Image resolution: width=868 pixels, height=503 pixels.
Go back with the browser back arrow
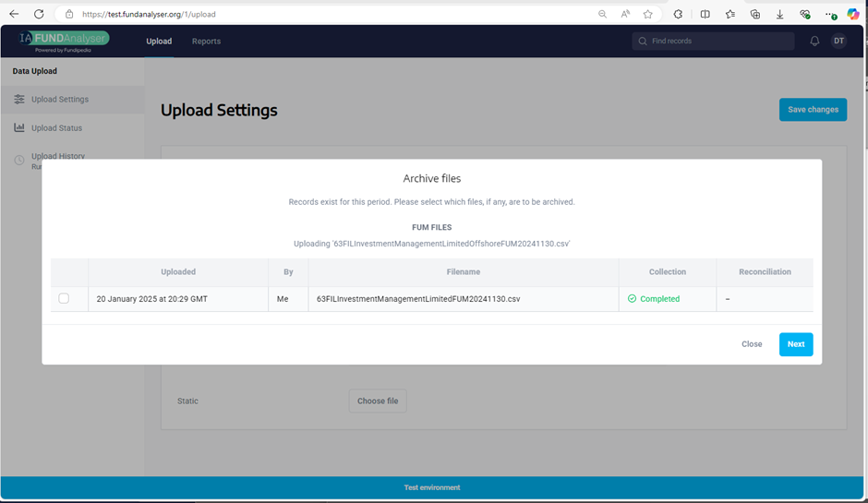click(14, 15)
